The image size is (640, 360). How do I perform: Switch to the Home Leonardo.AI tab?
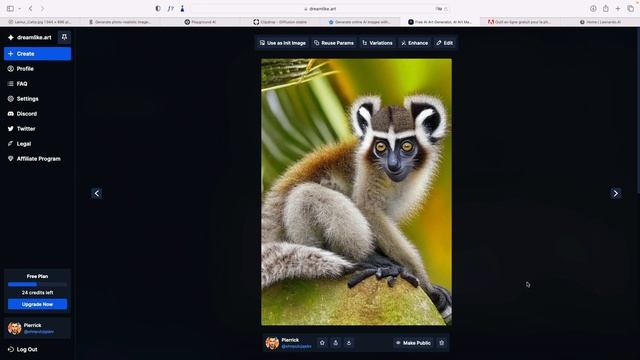[x=600, y=22]
